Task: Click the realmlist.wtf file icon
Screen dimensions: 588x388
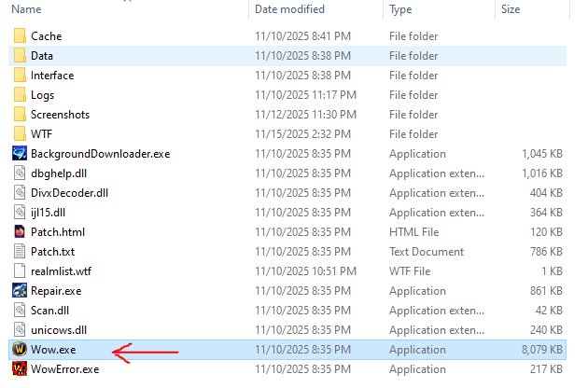Action: tap(20, 270)
